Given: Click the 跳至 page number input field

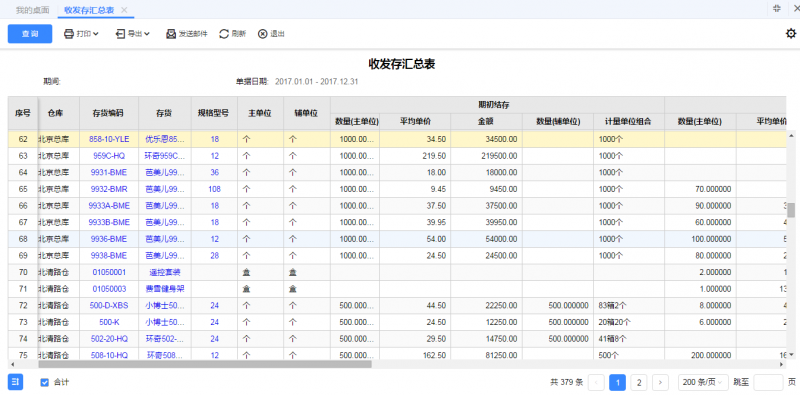Looking at the screenshot, I should [x=768, y=382].
